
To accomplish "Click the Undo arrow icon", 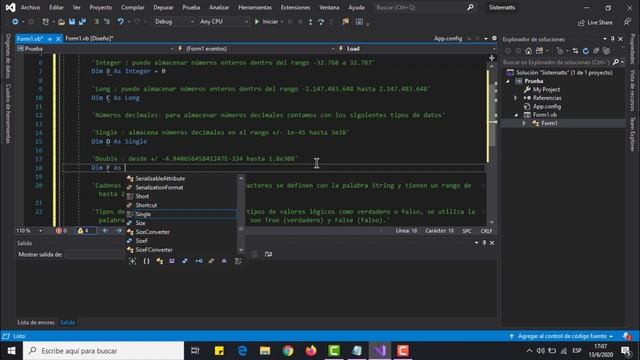I will point(120,22).
